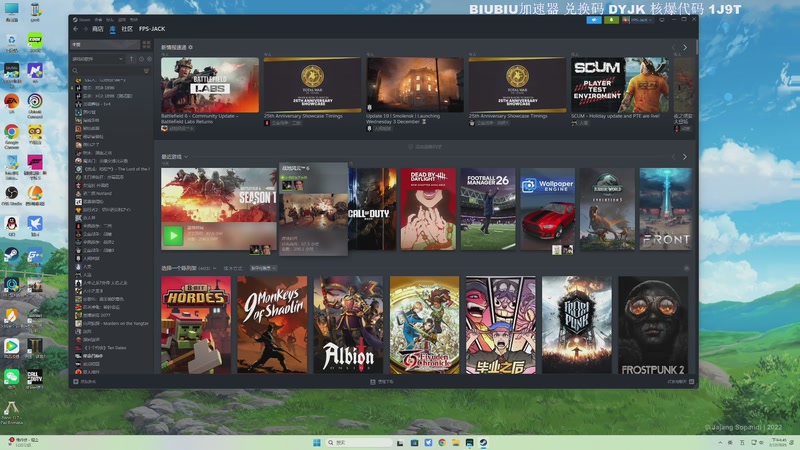800x450 pixels.
Task: Open the Albion Online cover
Action: point(348,325)
